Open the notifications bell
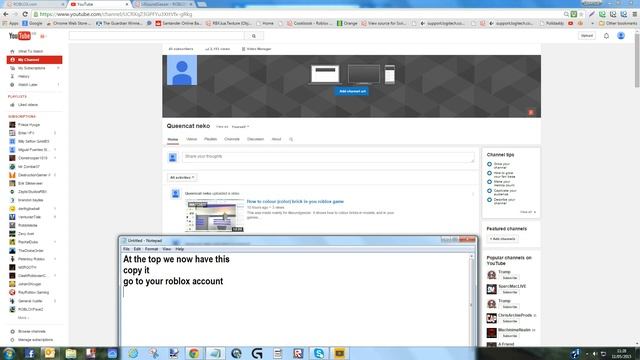Image resolution: width=640 pixels, height=360 pixels. (x=607, y=36)
